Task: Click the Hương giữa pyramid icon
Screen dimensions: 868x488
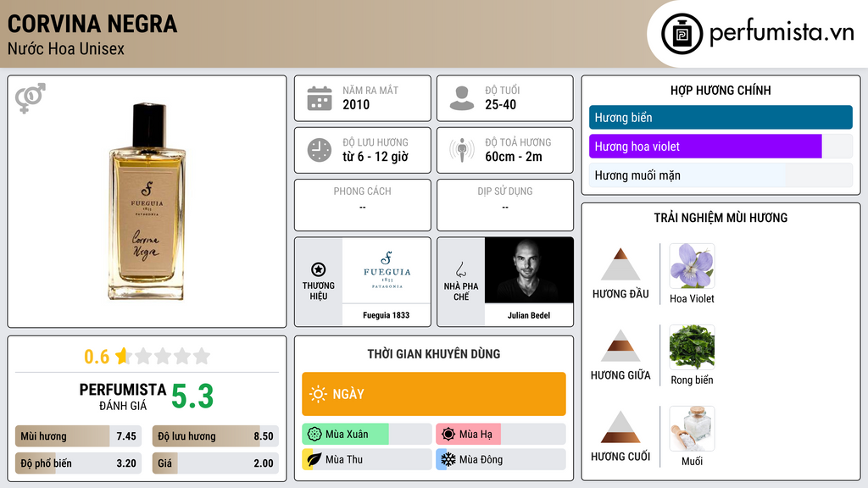Action: coord(620,346)
